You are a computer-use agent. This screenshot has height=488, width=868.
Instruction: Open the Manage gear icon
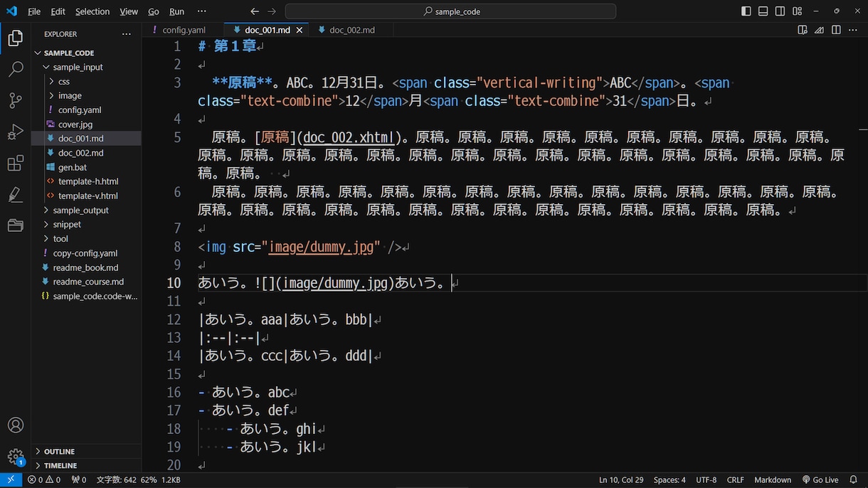click(15, 456)
